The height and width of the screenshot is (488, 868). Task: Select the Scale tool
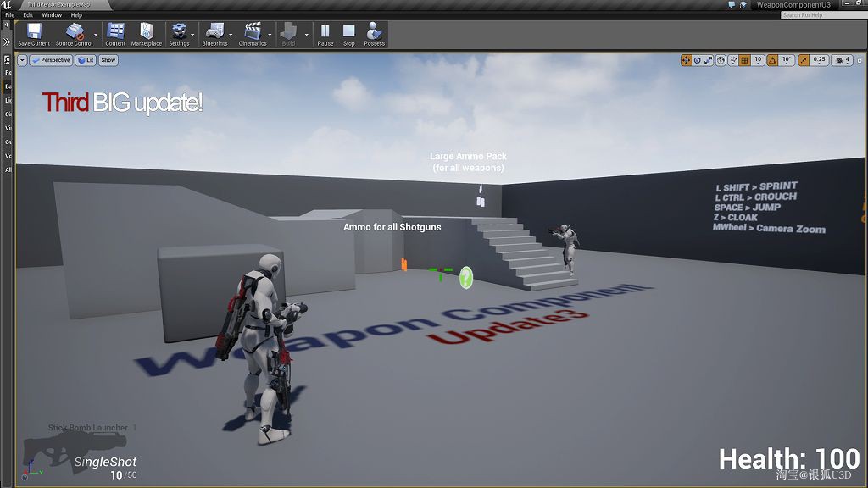[709, 60]
